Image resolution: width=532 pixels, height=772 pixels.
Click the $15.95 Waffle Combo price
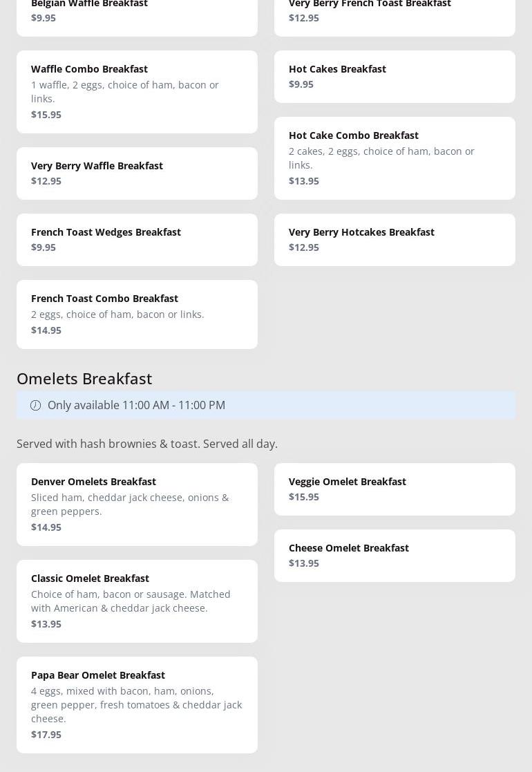pyautogui.click(x=46, y=115)
